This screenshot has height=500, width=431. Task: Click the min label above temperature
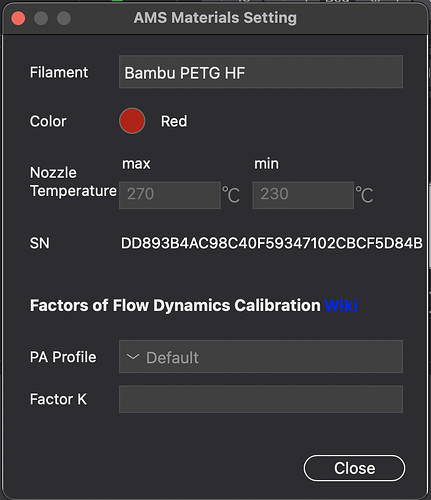266,164
